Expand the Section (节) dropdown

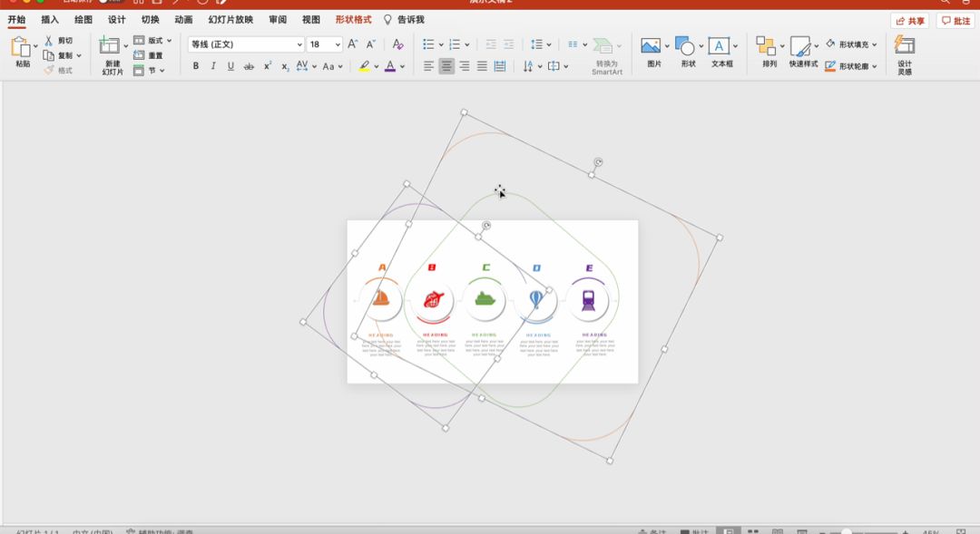tap(162, 71)
